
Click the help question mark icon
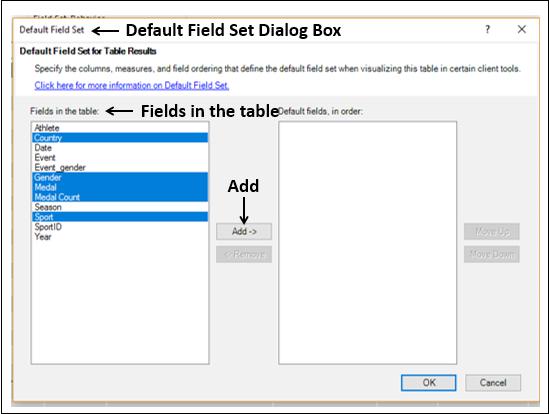487,29
